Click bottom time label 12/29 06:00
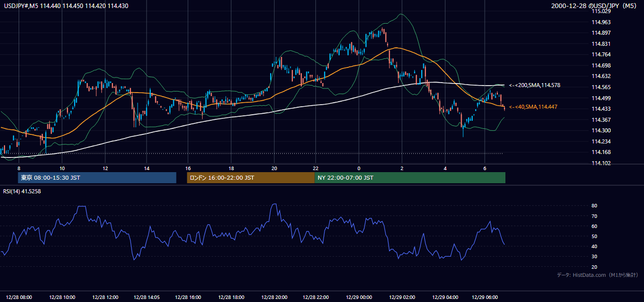644x302 pixels. [484, 297]
